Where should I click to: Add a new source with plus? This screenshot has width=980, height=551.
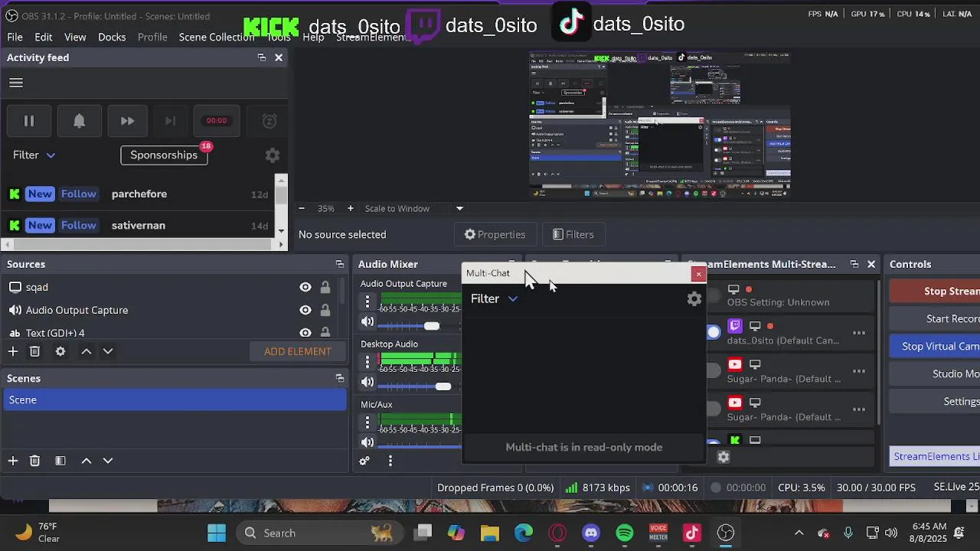click(13, 351)
